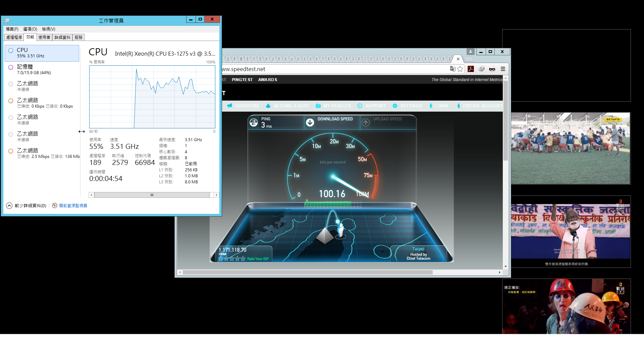Viewport: 644px width, 362px height.
Task: Click the Intel Xeon CPU model text
Action: click(x=165, y=54)
